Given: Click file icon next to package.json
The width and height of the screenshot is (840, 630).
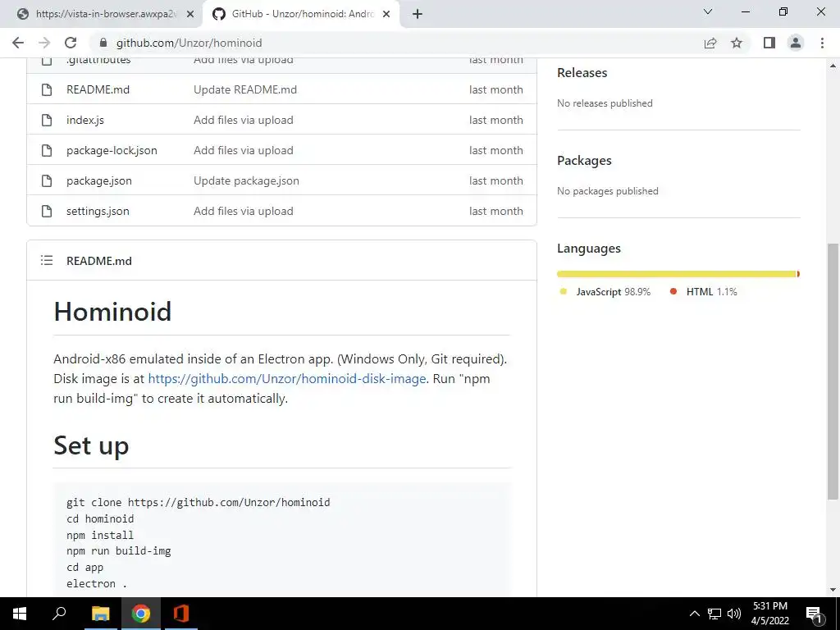Looking at the screenshot, I should 47,180.
